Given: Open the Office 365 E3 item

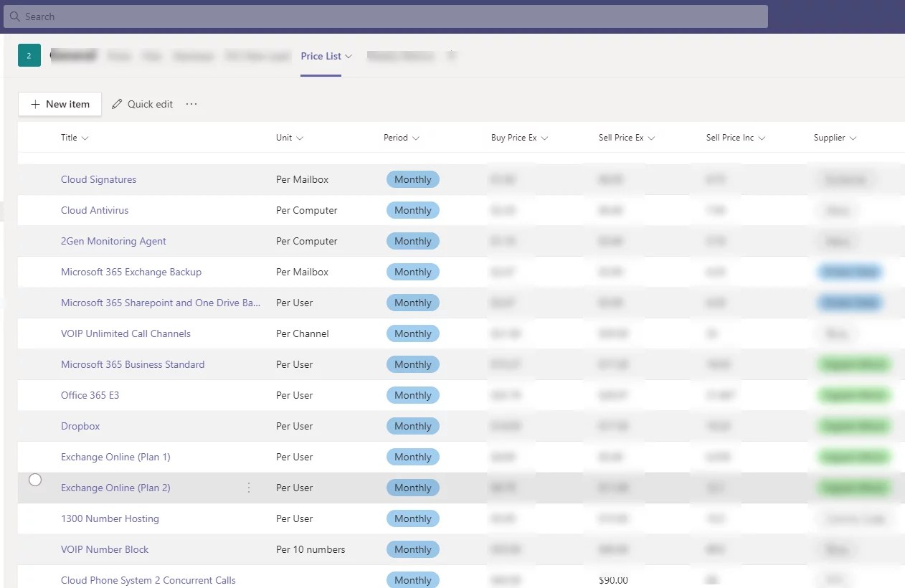Looking at the screenshot, I should (90, 395).
